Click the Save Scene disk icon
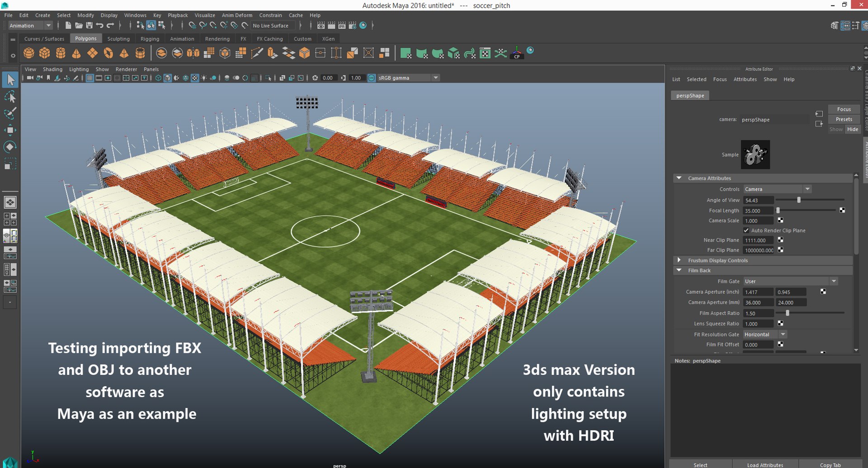868x468 pixels. [x=89, y=26]
